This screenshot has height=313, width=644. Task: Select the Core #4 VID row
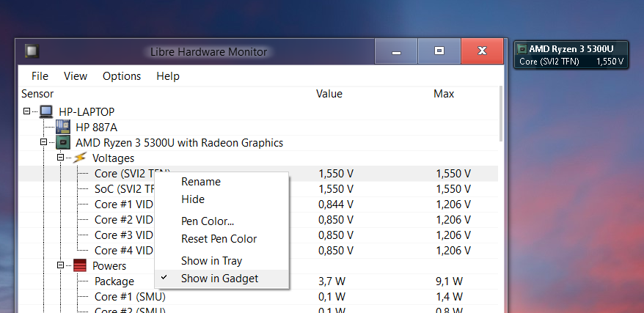pos(258,251)
